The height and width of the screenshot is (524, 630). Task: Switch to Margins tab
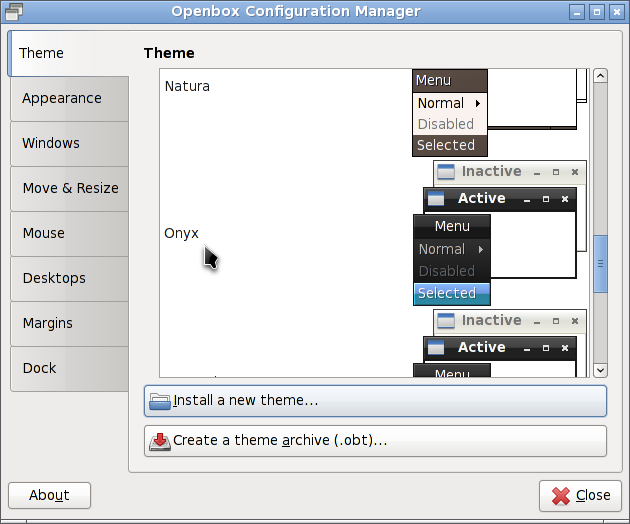[x=70, y=323]
